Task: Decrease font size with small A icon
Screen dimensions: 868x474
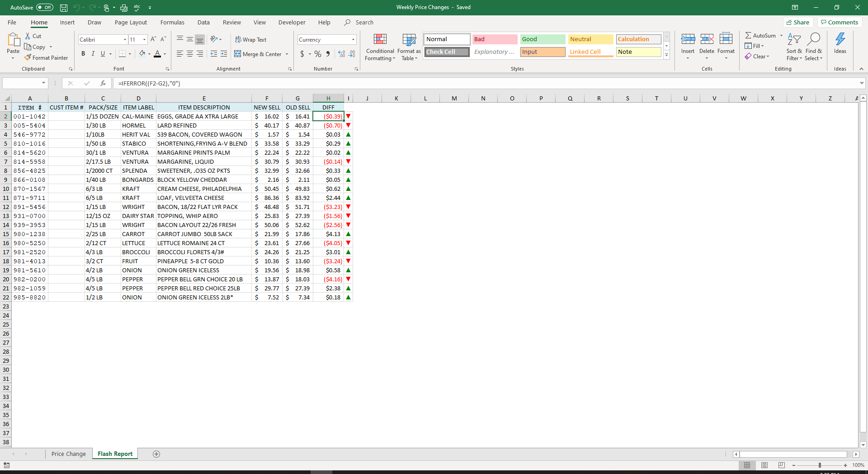Action: click(163, 39)
